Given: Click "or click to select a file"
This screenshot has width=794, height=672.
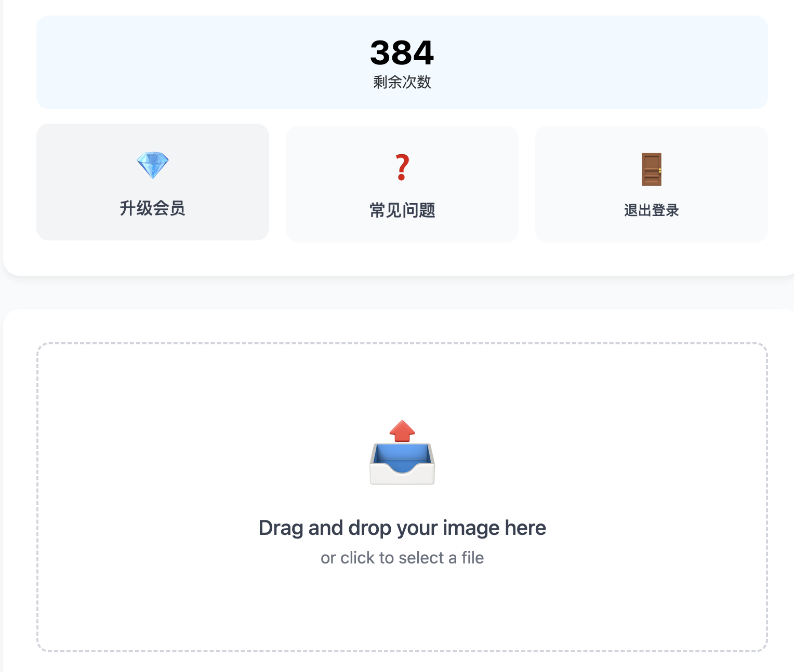Looking at the screenshot, I should point(402,558).
